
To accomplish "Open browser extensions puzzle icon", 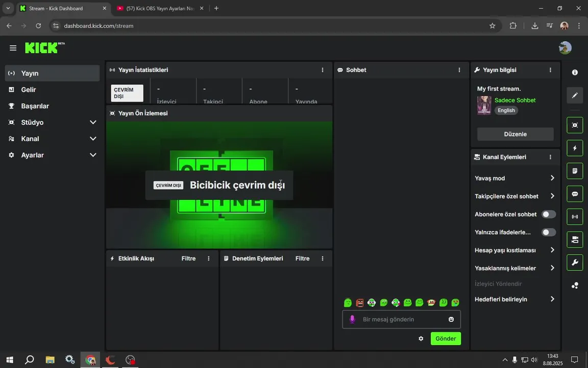I will (x=512, y=26).
